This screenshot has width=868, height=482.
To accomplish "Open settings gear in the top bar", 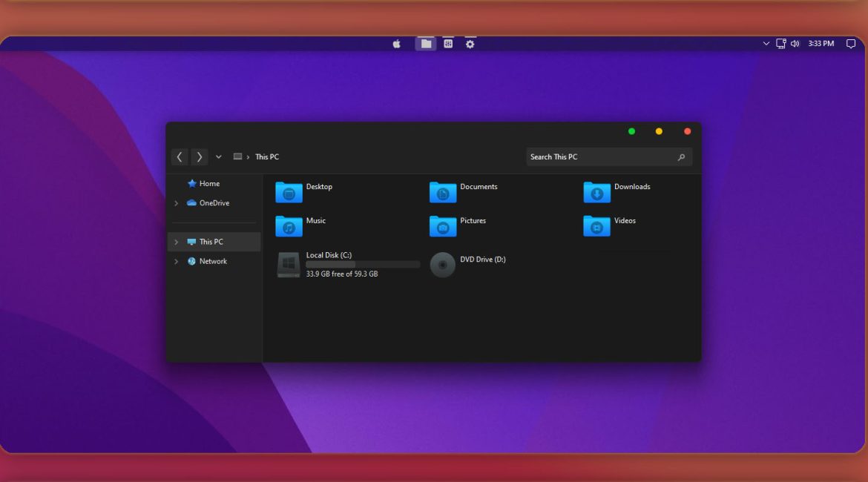I will pyautogui.click(x=470, y=44).
